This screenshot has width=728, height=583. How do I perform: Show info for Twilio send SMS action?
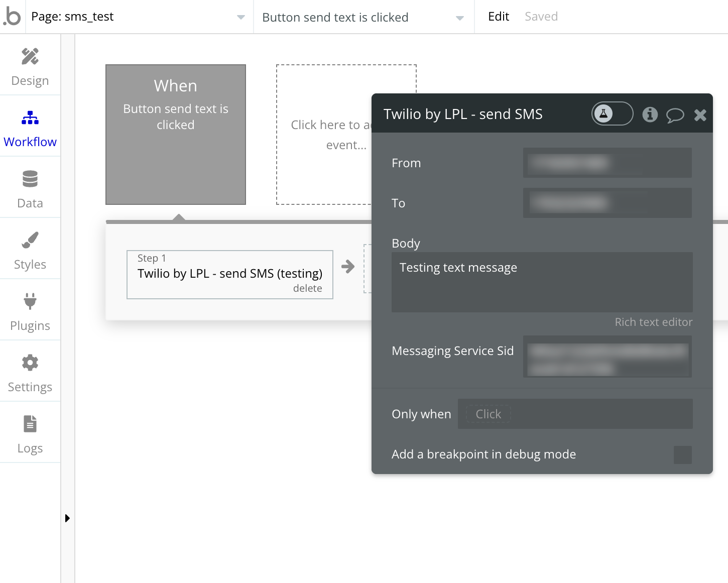(650, 114)
